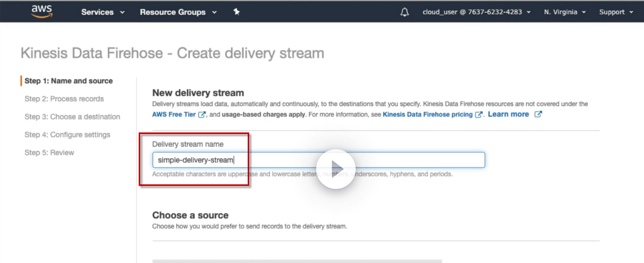Click the Services dropdown arrow
The width and height of the screenshot is (644, 263).
122,13
